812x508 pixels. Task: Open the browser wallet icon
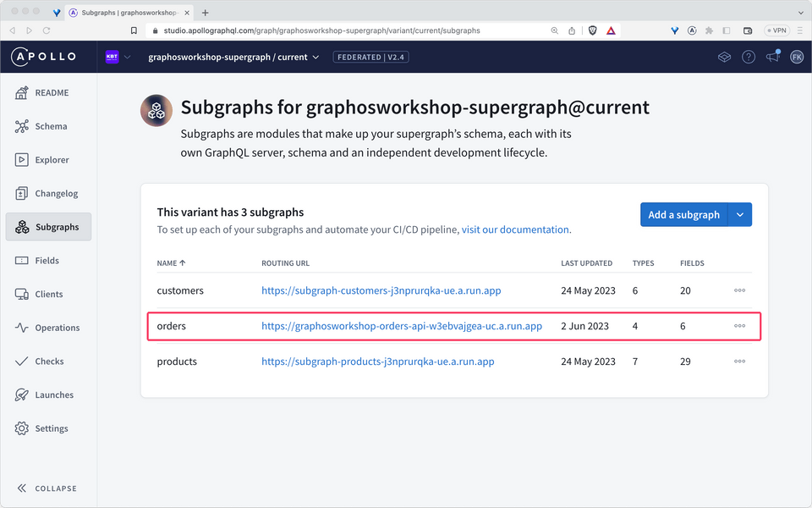pyautogui.click(x=747, y=30)
